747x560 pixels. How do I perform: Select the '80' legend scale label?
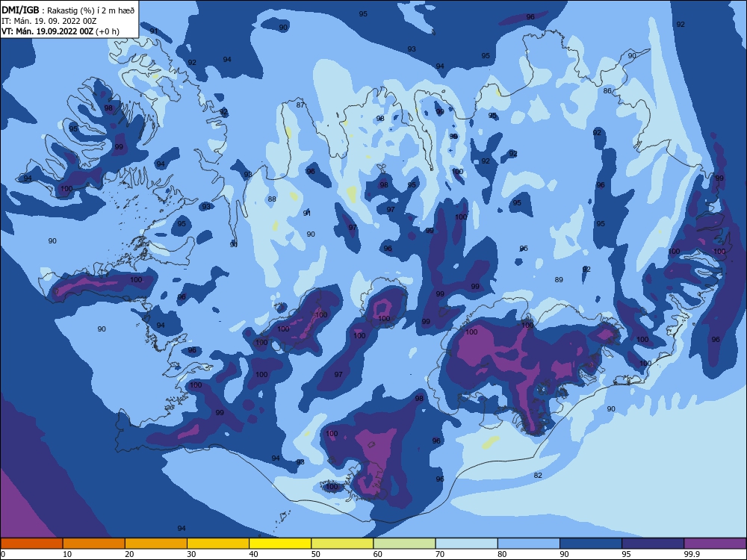coord(502,554)
